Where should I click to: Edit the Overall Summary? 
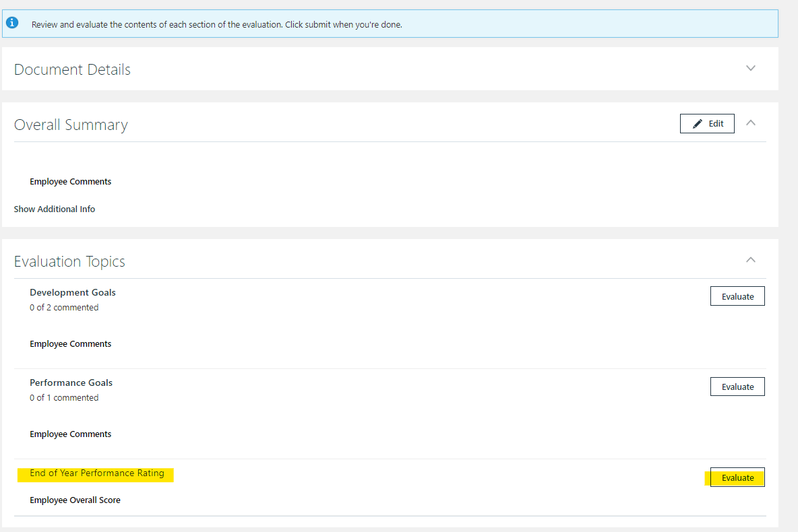click(x=707, y=124)
